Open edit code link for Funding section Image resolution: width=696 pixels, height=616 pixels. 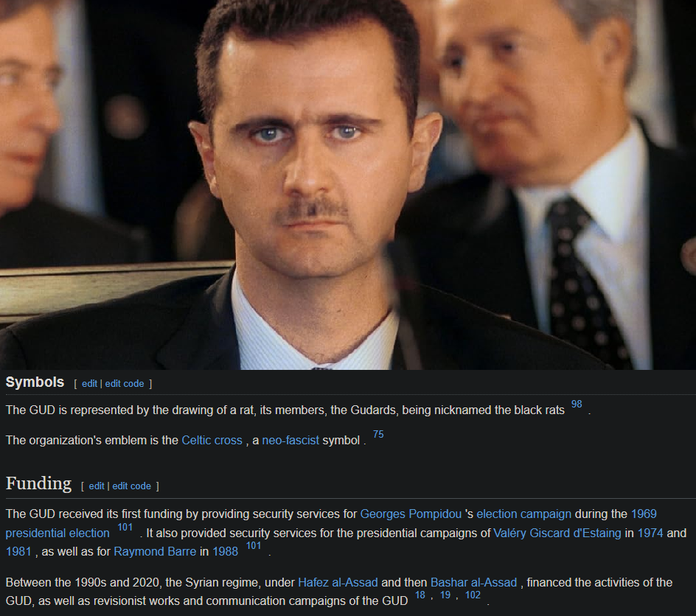[x=131, y=486]
